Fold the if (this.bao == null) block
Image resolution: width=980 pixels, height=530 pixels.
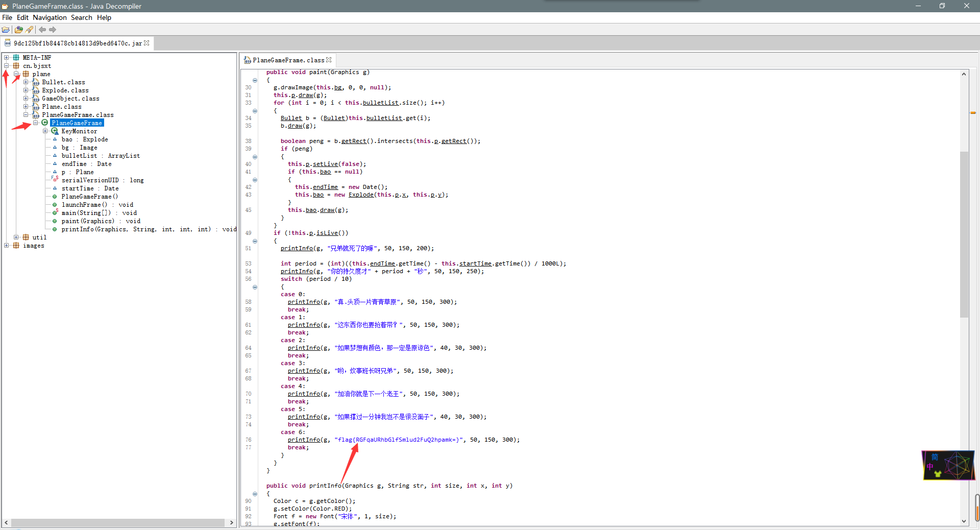click(x=255, y=180)
